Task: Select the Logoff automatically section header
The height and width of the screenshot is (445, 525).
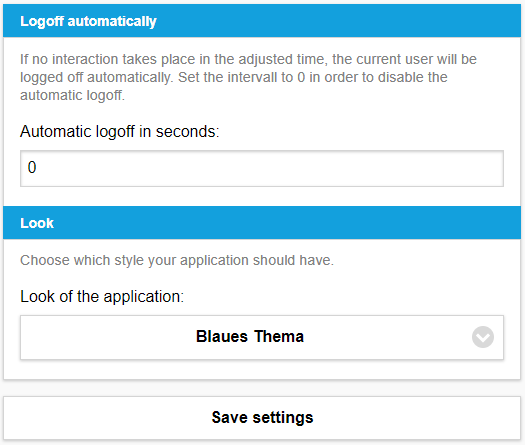Action: (x=262, y=21)
